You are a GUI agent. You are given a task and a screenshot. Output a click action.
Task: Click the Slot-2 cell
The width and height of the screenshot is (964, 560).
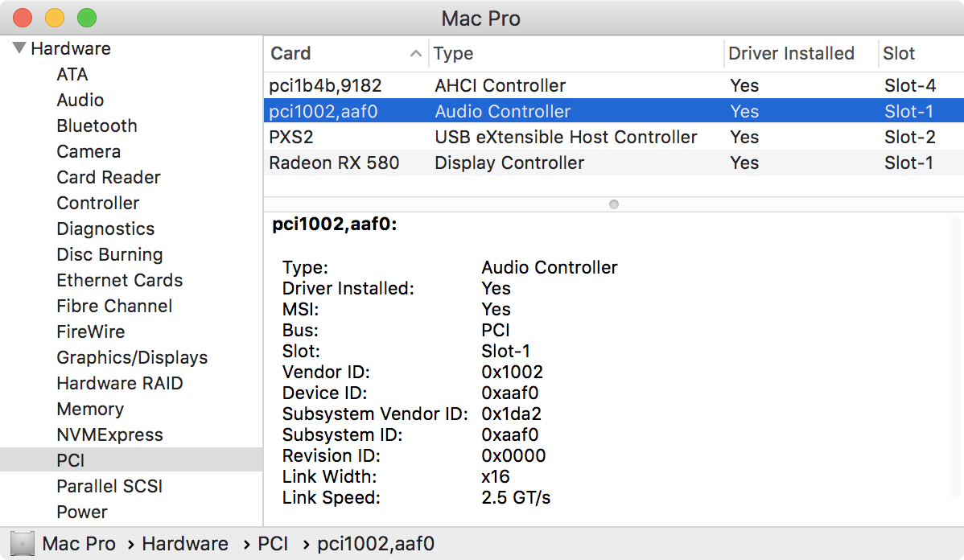pyautogui.click(x=910, y=137)
